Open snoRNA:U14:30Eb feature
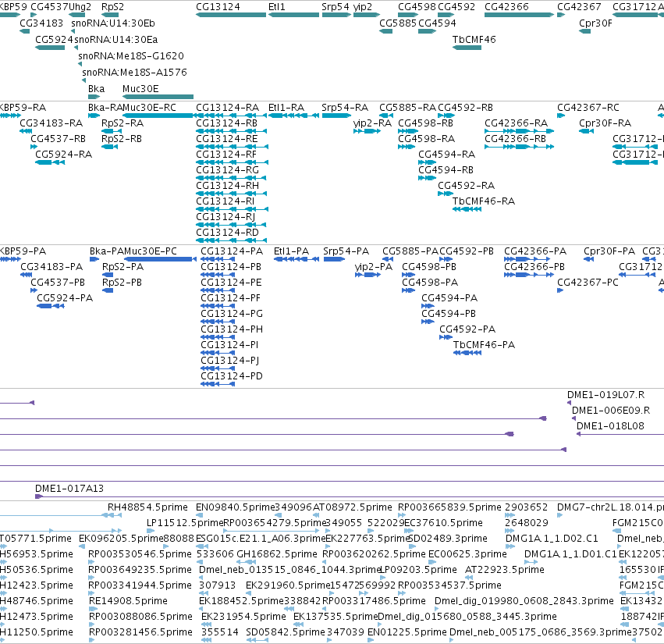This screenshot has width=664, height=644. (73, 31)
